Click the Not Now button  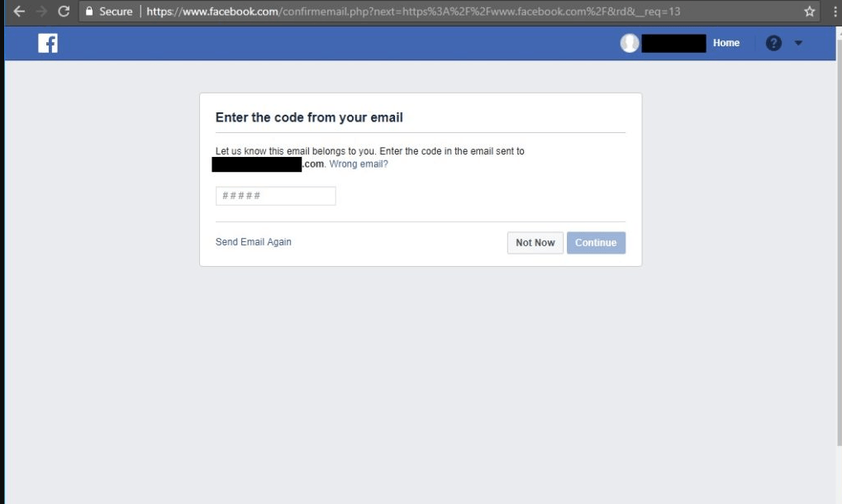(x=535, y=243)
